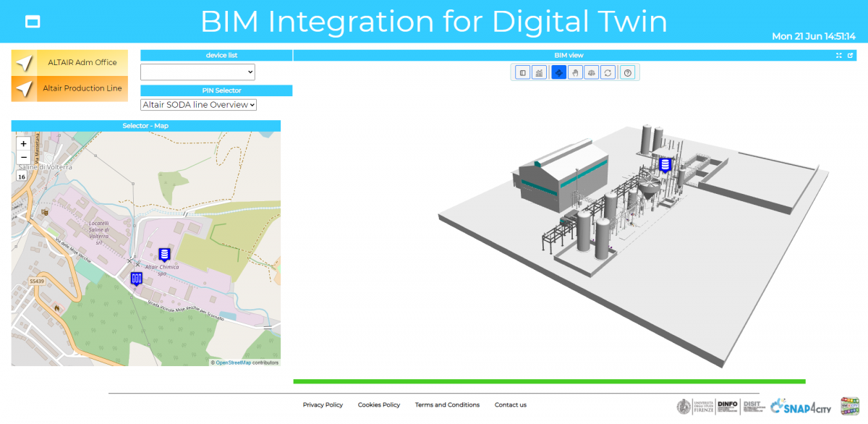The width and height of the screenshot is (868, 424).
Task: Expand BIM view widget to fullscreen
Action: [x=839, y=55]
